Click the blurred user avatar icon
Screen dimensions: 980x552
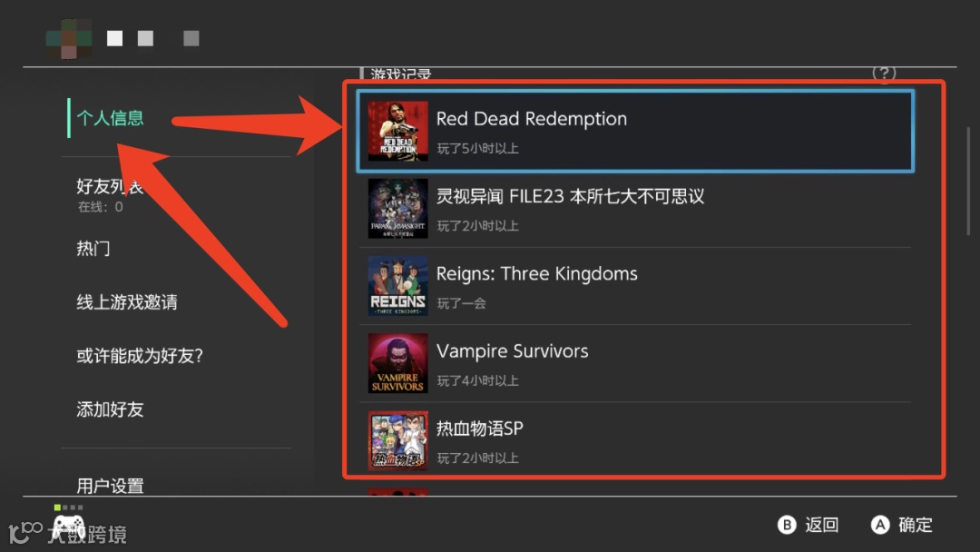click(69, 38)
